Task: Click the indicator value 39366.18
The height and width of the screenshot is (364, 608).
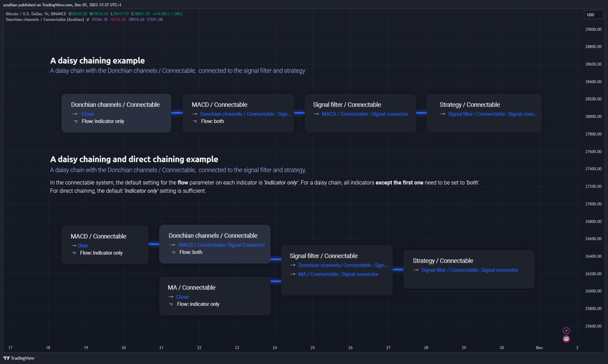Action: coord(99,20)
